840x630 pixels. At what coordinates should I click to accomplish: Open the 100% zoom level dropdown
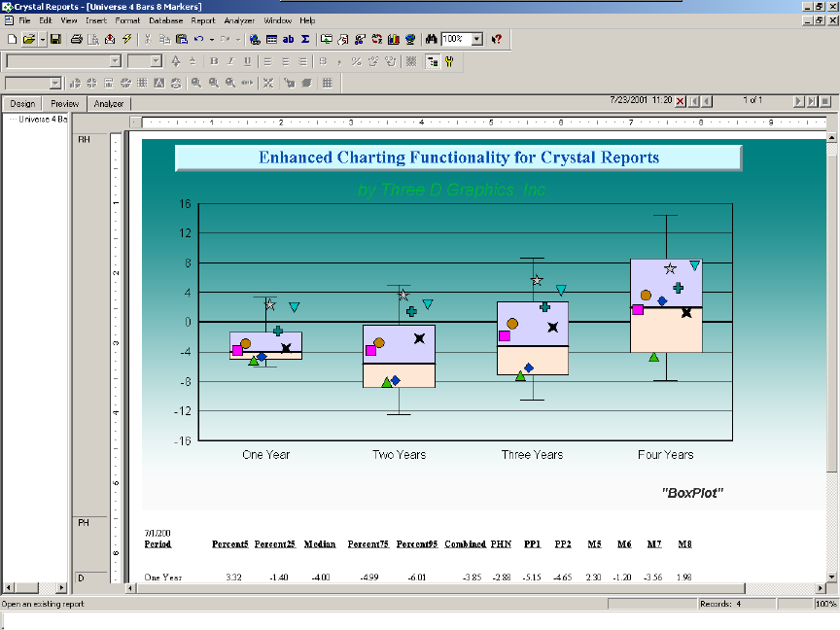pyautogui.click(x=476, y=39)
